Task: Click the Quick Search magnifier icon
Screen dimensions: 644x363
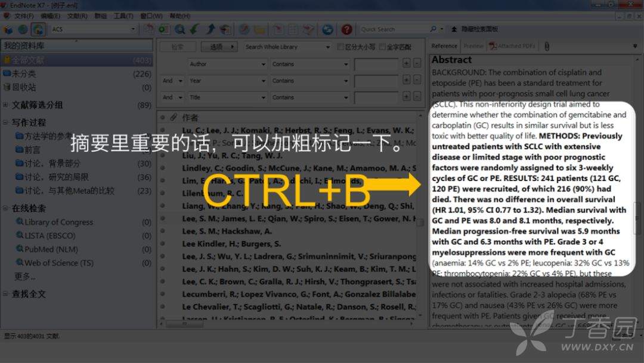Action: 433,29
